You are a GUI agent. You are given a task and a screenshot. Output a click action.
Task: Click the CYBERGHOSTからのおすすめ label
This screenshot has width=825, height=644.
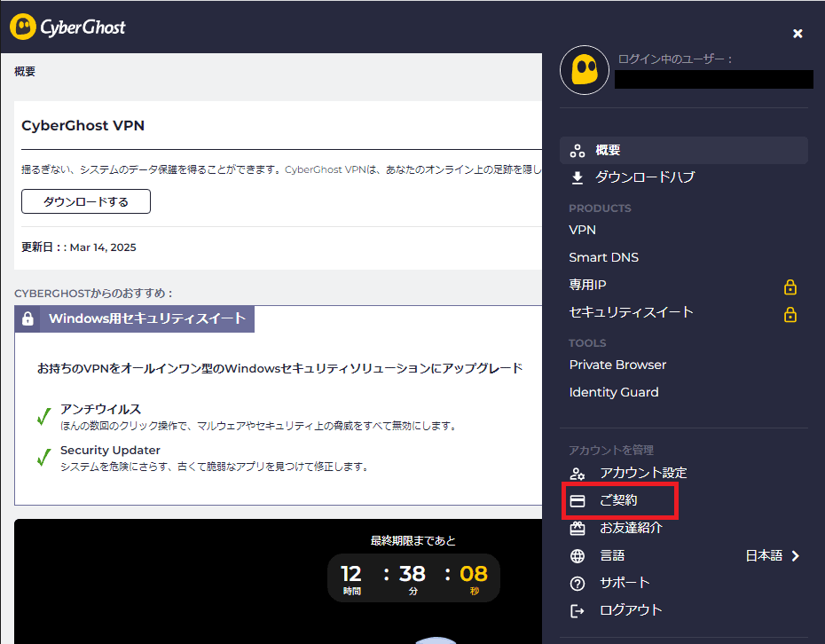pyautogui.click(x=92, y=294)
